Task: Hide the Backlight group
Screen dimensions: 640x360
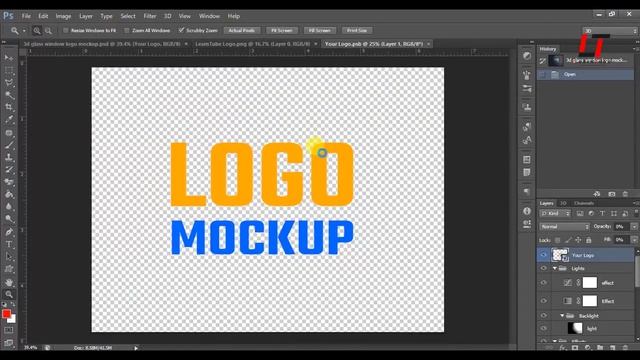Action: click(x=543, y=316)
